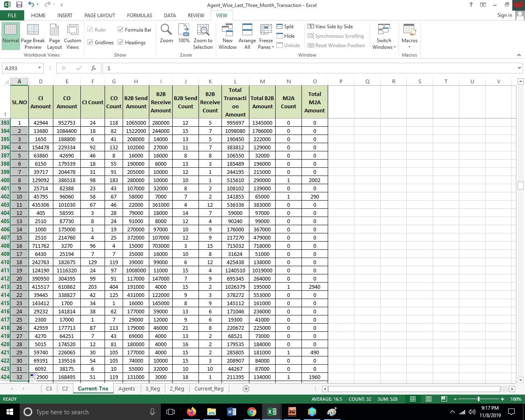The image size is (525, 420).
Task: Switch to the Agents sheet tab
Action: coord(126,388)
